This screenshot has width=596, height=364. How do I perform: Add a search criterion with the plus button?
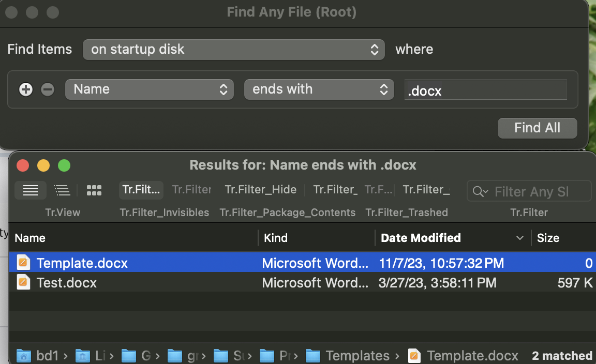point(25,89)
